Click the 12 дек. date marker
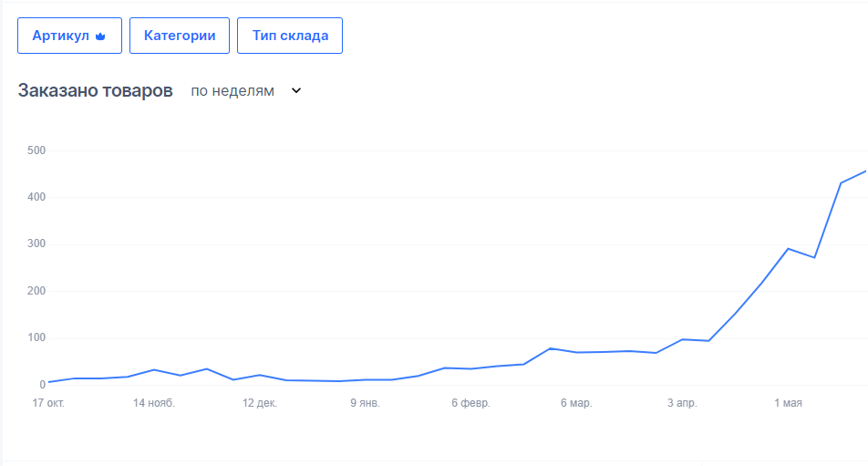868x466 pixels. tap(260, 403)
